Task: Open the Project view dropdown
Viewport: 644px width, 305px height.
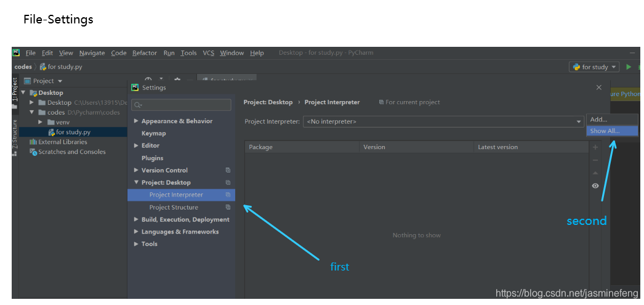Action: pos(60,81)
